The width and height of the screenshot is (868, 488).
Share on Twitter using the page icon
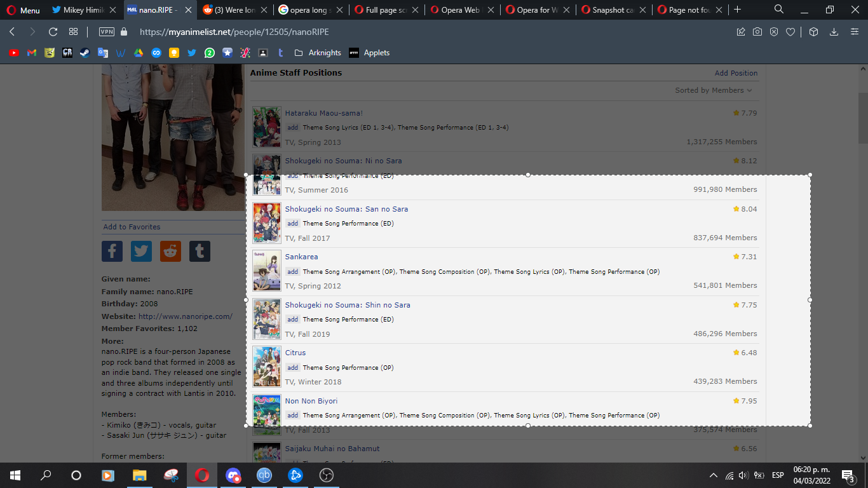pos(141,251)
